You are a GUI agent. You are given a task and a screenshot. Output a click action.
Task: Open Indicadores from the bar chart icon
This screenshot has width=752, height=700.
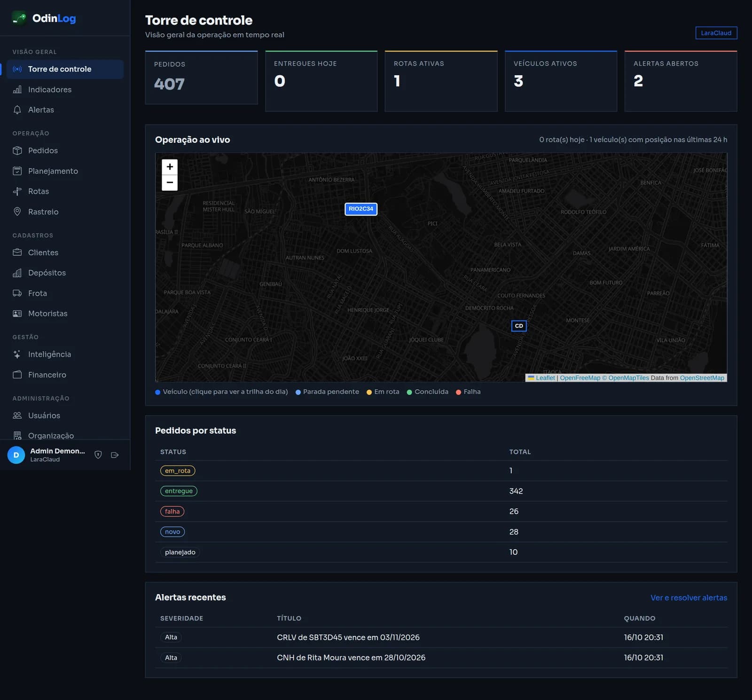[x=17, y=89]
